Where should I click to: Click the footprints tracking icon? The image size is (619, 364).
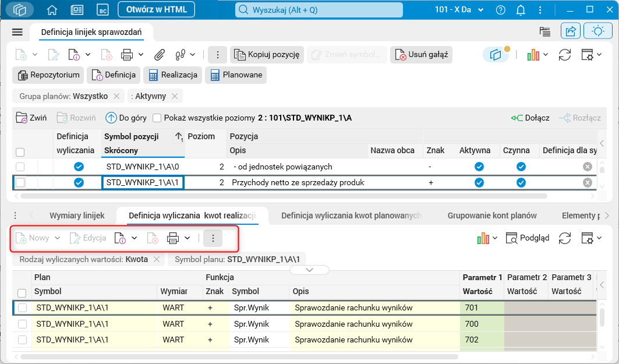pyautogui.click(x=181, y=55)
